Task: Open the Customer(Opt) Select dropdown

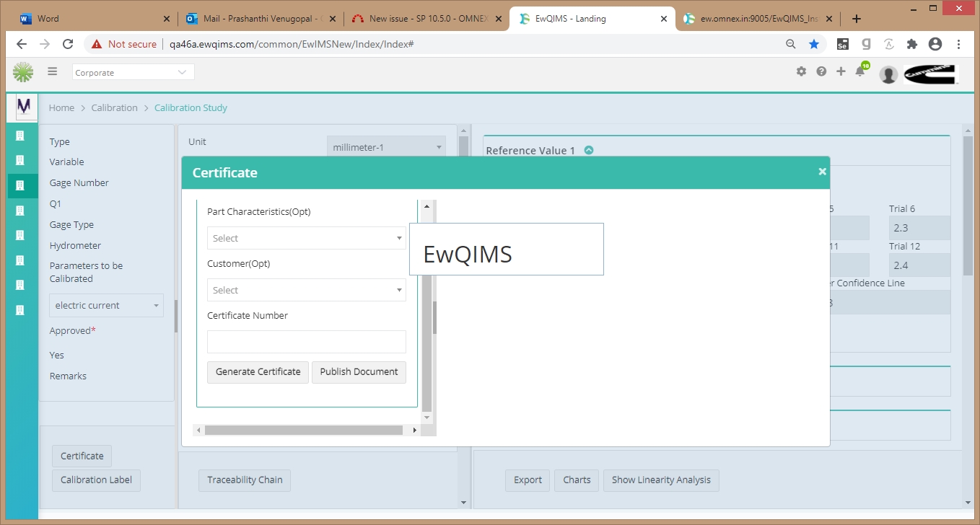Action: tap(307, 290)
